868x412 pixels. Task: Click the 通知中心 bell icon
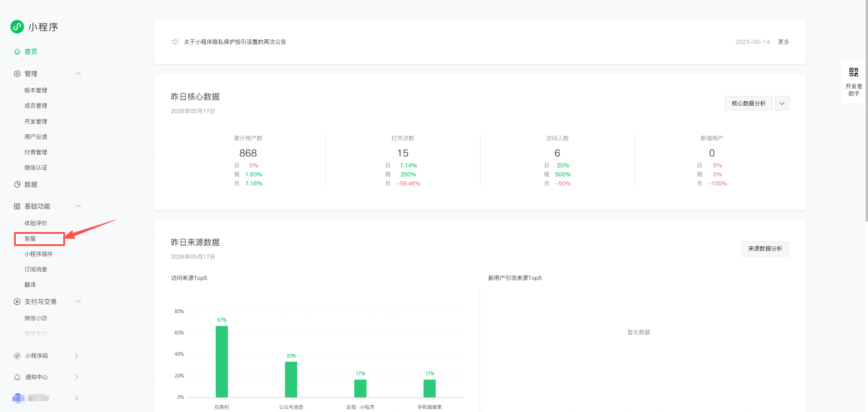(17, 377)
